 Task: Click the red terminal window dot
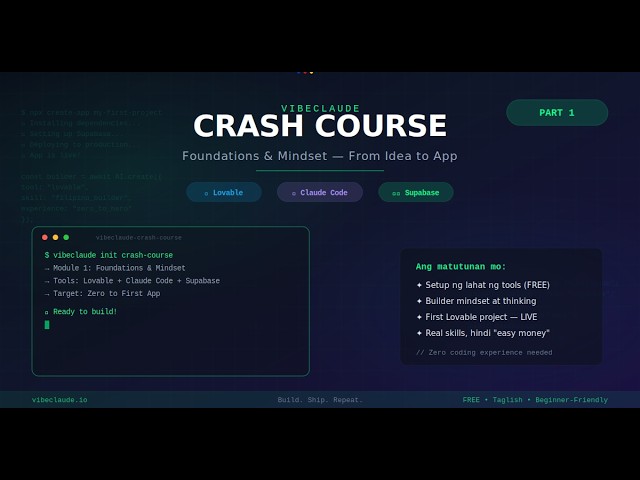tap(45, 237)
